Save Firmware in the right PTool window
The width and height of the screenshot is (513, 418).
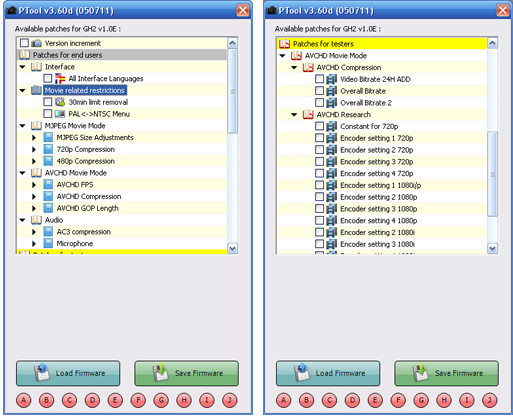(447, 373)
